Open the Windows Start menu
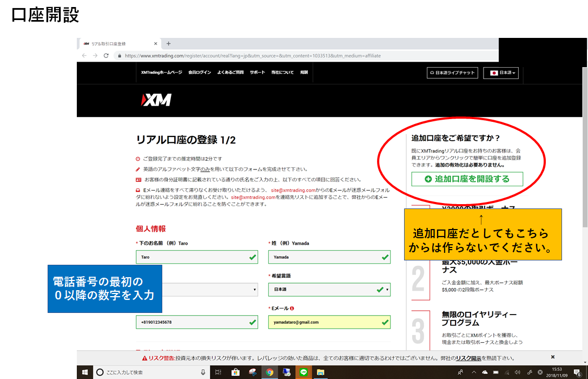Screen dimensions: 588x379 (x=85, y=373)
